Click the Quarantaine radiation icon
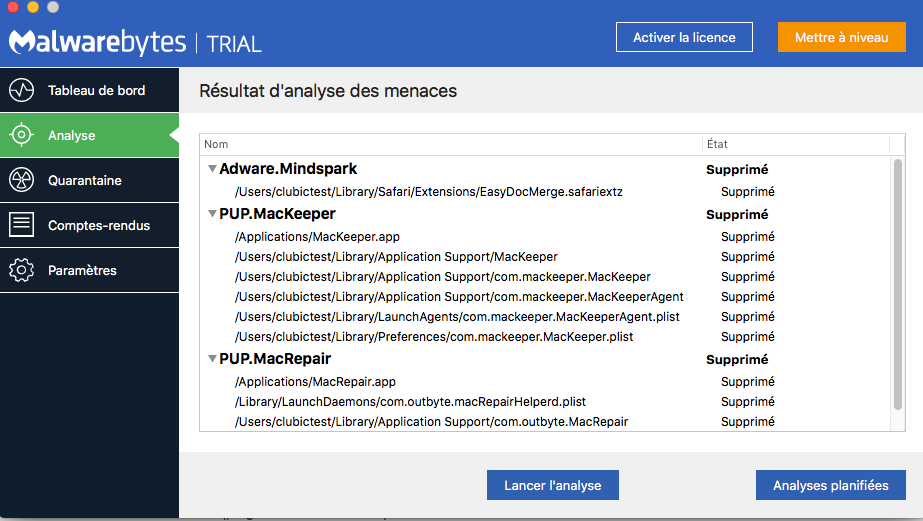Image resolution: width=923 pixels, height=521 pixels. click(x=22, y=180)
